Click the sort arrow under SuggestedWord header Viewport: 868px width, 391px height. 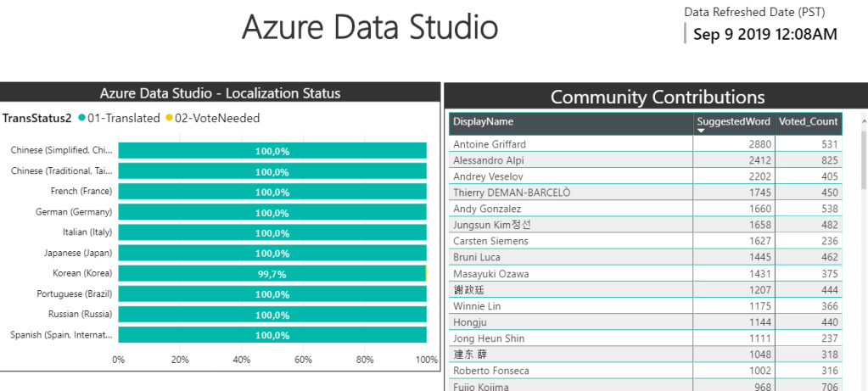pyautogui.click(x=701, y=131)
